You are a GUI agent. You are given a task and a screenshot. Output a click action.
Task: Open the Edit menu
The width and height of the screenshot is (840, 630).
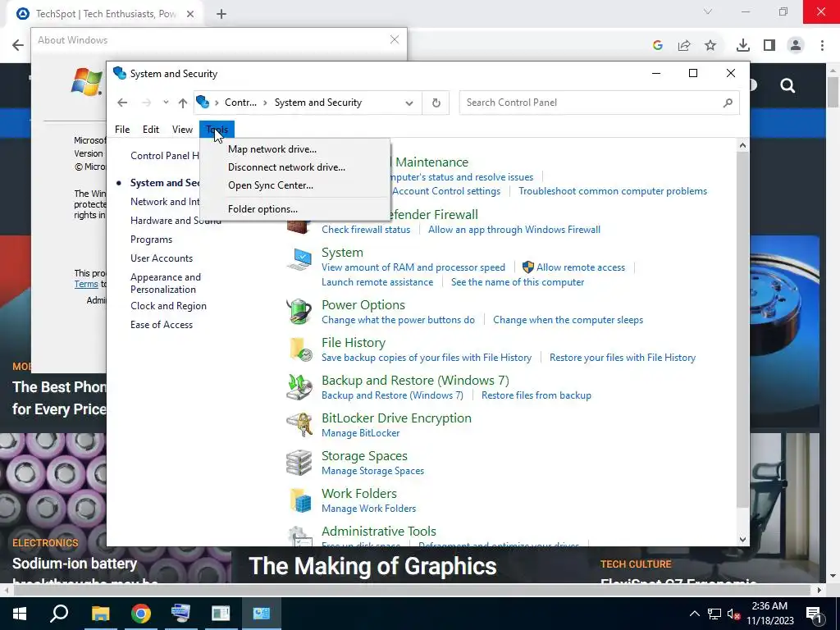(151, 129)
